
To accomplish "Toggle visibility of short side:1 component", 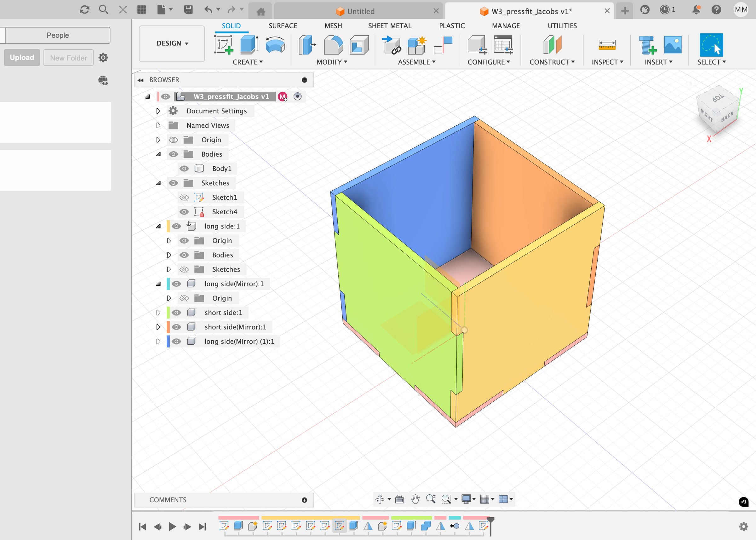I will click(176, 313).
